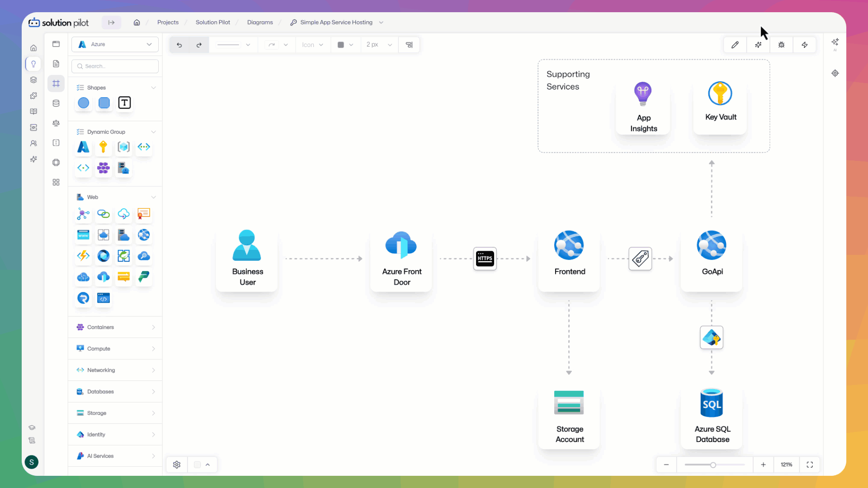The image size is (868, 488).
Task: Click the zoom out minus button
Action: tap(666, 465)
